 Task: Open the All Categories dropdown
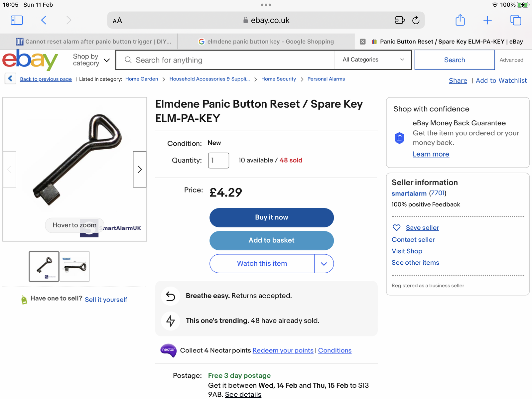pos(373,60)
